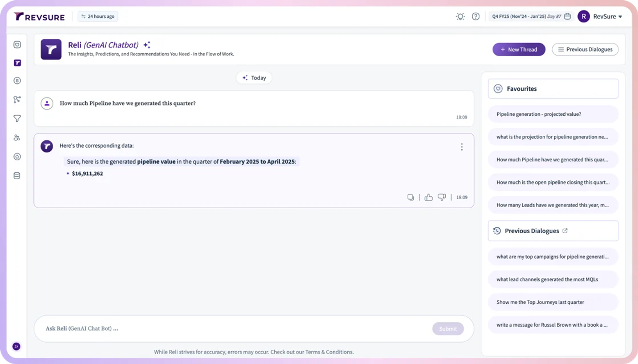The image size is (638, 364).
Task: Toggle the light theme sun icon
Action: point(460,16)
